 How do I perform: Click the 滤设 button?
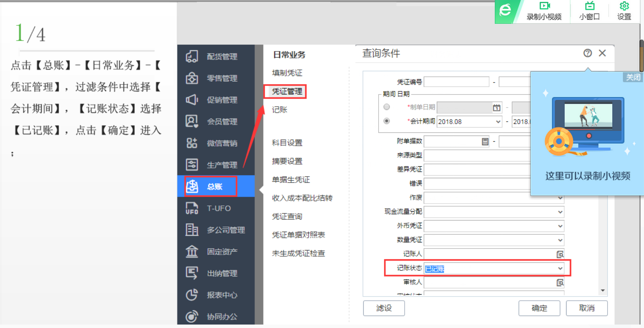click(384, 308)
